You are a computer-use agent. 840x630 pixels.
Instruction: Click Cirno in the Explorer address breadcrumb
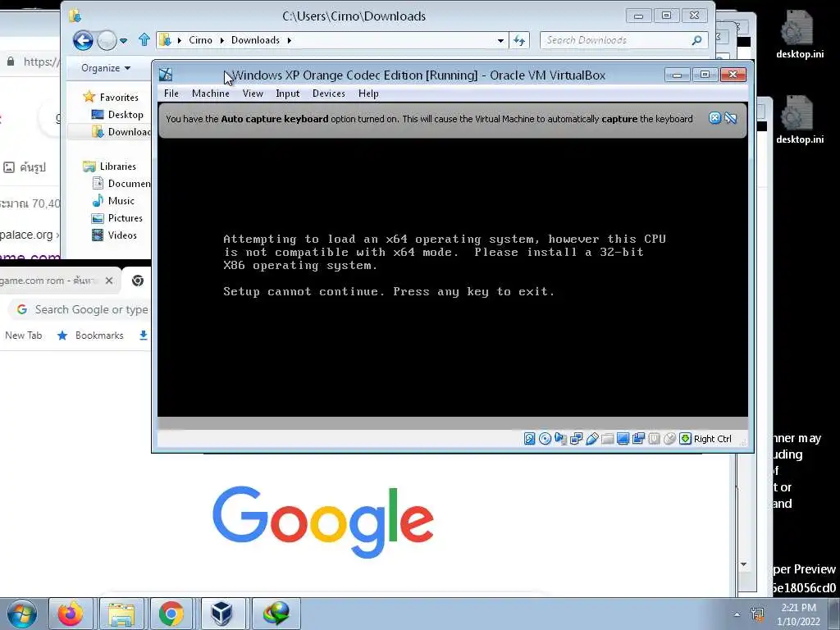click(x=200, y=40)
